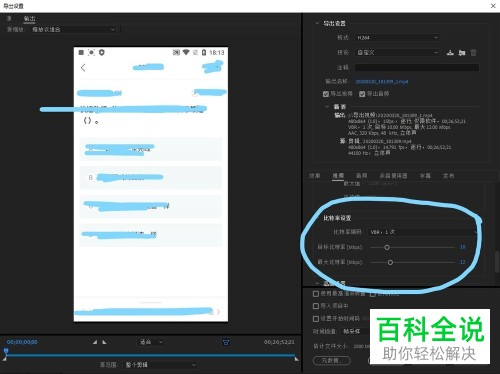Viewport: 500px width, 374px height.
Task: Enable set start timecode checkbox
Action: coord(316,319)
